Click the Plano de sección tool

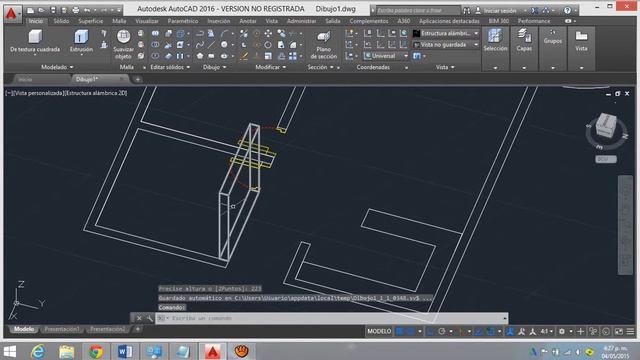pyautogui.click(x=323, y=45)
